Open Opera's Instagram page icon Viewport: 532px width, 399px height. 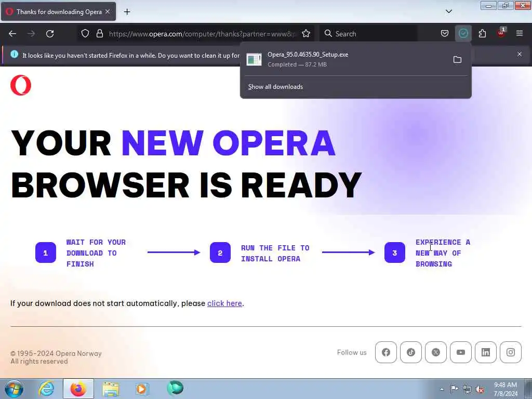click(511, 352)
